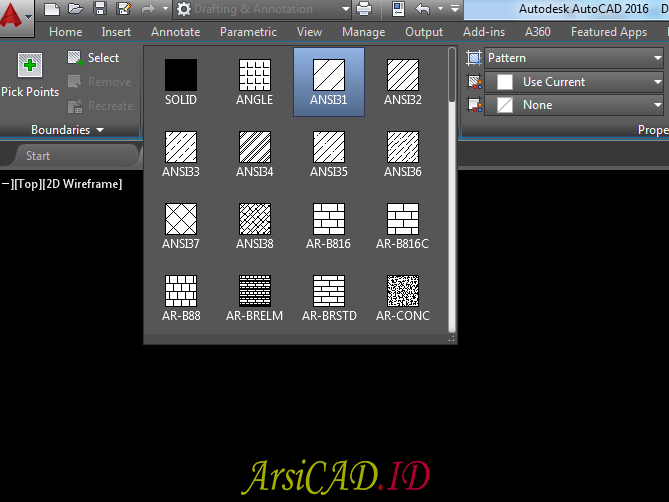Click the hatch color icon beside Use Current

[x=474, y=81]
